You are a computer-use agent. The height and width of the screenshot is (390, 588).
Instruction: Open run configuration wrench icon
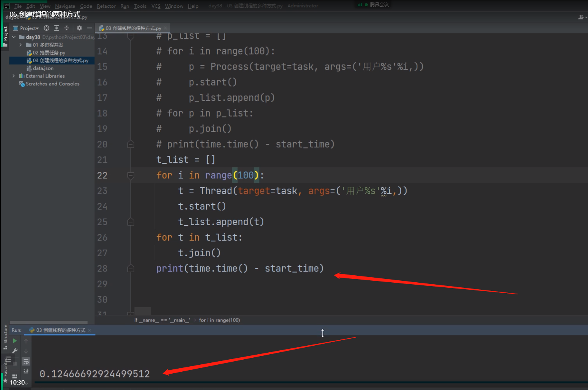point(15,351)
